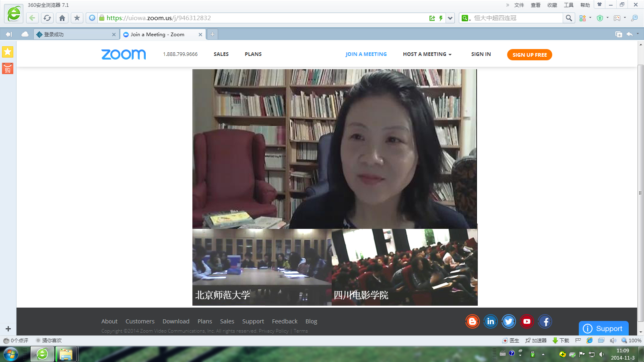Follow the Feedback footer link
Image resolution: width=644 pixels, height=362 pixels.
pyautogui.click(x=285, y=321)
